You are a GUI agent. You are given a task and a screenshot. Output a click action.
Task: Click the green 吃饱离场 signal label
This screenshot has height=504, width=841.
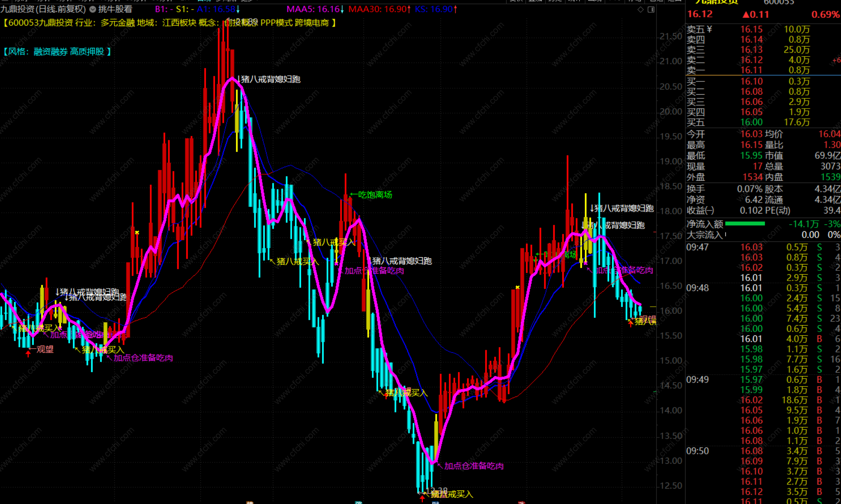point(374,195)
